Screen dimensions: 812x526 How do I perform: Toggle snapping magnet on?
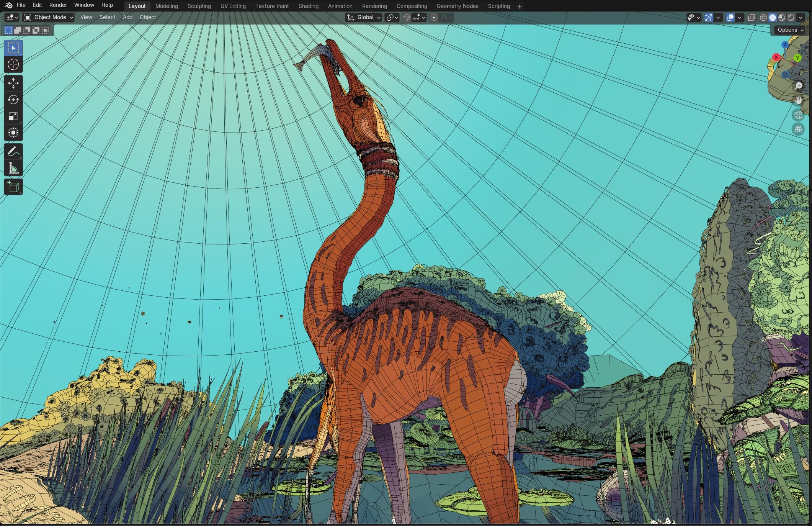click(x=407, y=18)
